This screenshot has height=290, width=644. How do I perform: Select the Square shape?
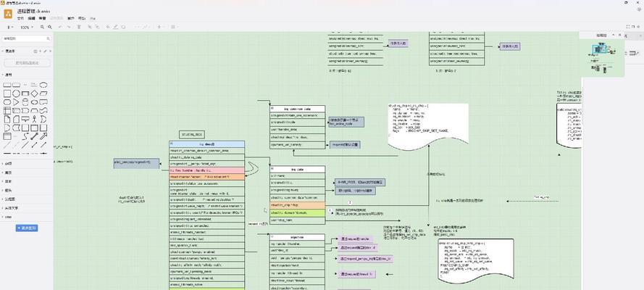tap(7, 94)
